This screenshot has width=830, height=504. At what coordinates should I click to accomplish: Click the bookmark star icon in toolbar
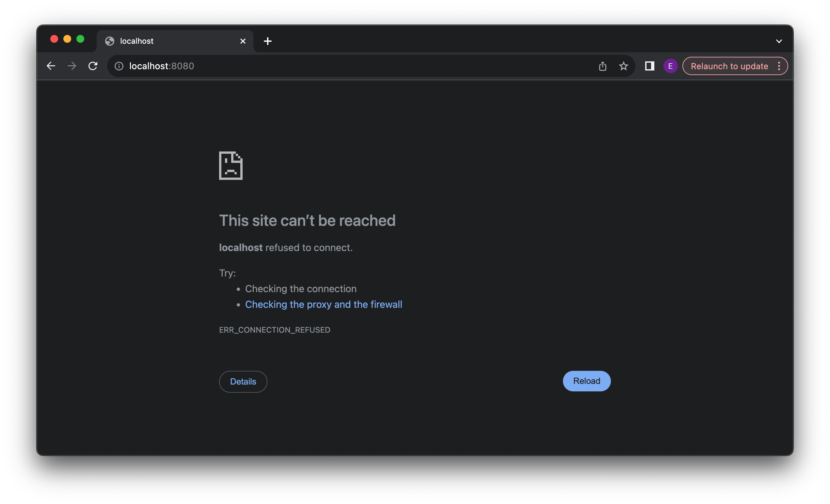[x=624, y=66]
